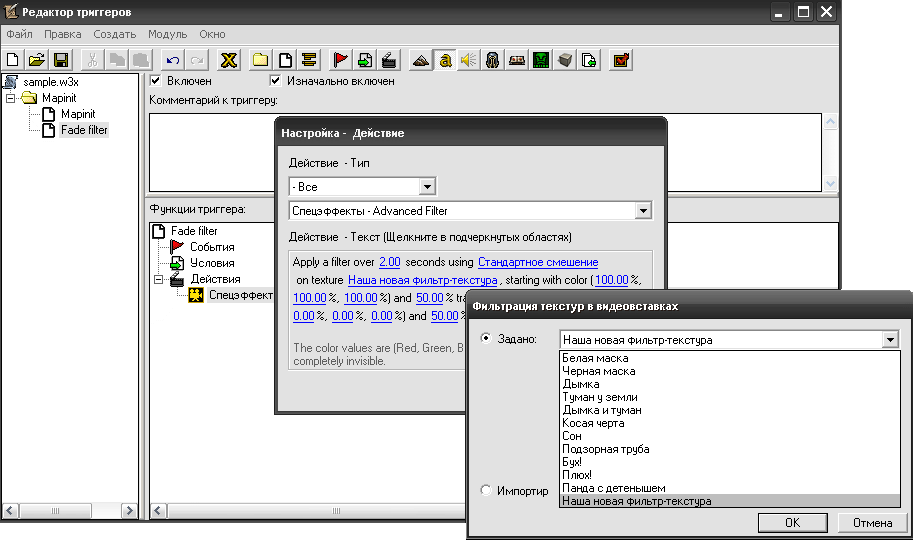The image size is (913, 540).
Task: Click the New Action clapperboard icon
Action: 389,60
